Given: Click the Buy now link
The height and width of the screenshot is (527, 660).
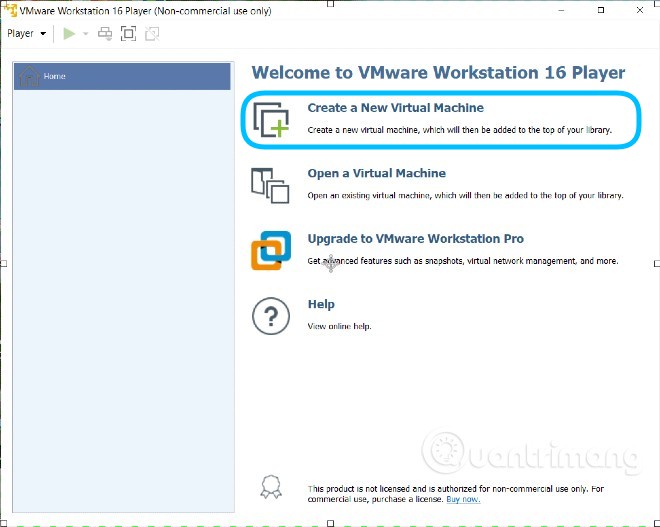Looking at the screenshot, I should 463,500.
